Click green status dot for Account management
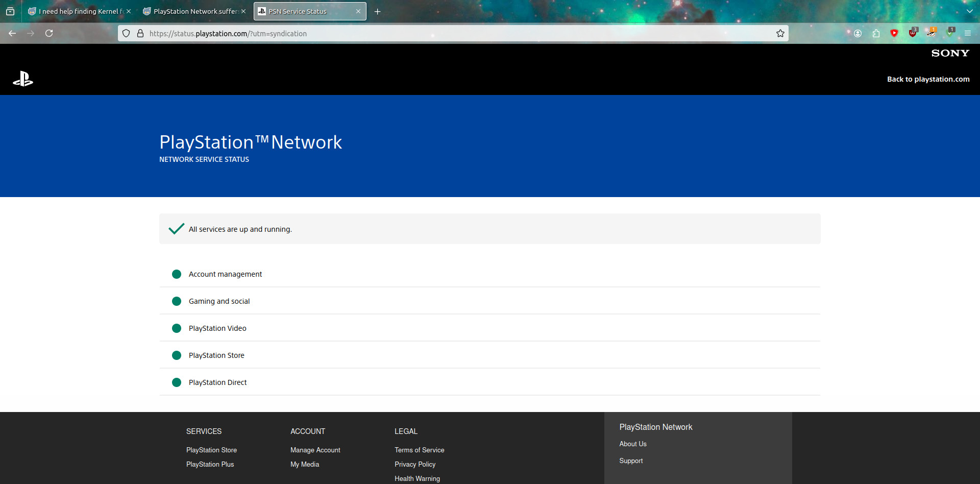Screen dimensions: 980x484 pos(177,274)
